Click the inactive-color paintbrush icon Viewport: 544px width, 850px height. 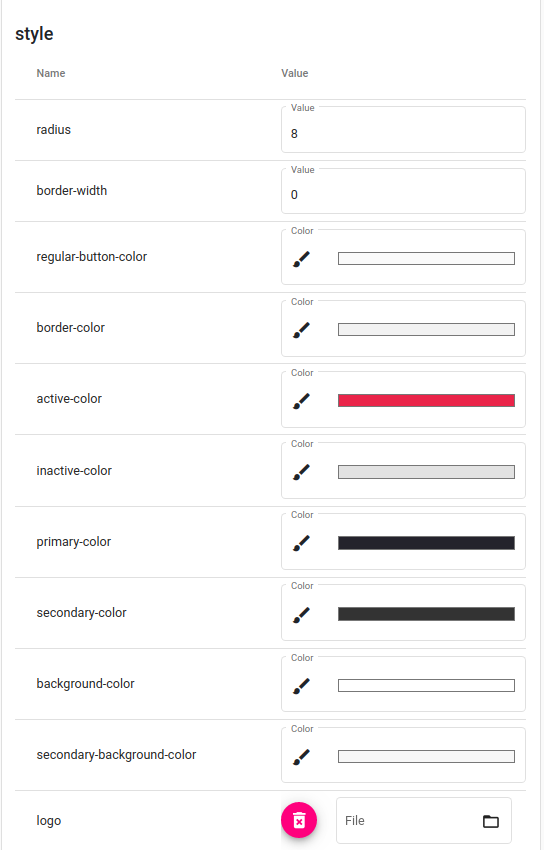coord(301,472)
